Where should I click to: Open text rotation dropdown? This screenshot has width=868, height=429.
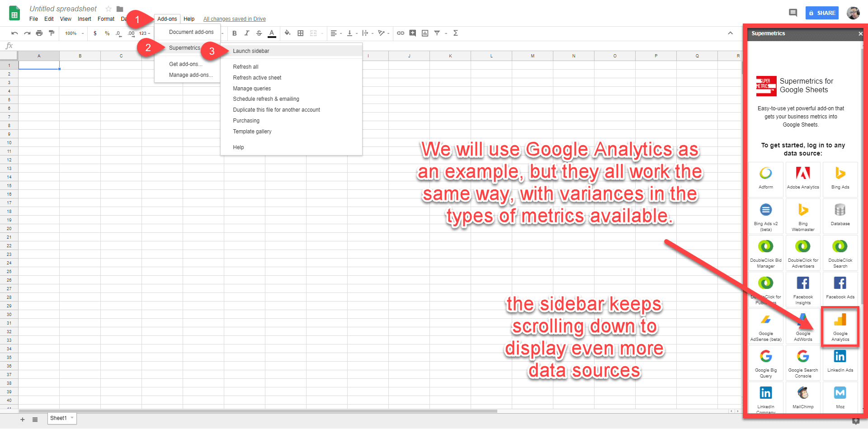pyautogui.click(x=383, y=33)
